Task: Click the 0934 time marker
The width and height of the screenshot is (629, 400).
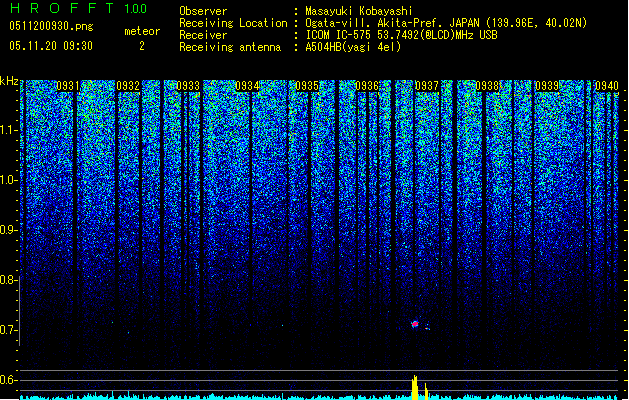Action: [248, 86]
